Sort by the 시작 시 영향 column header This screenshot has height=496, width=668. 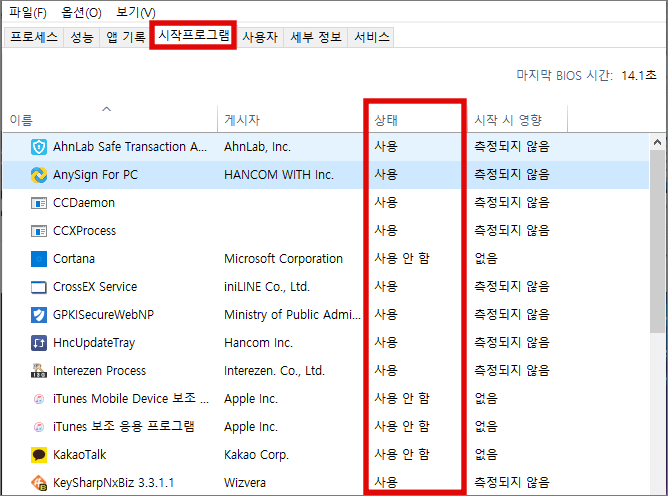coord(508,120)
